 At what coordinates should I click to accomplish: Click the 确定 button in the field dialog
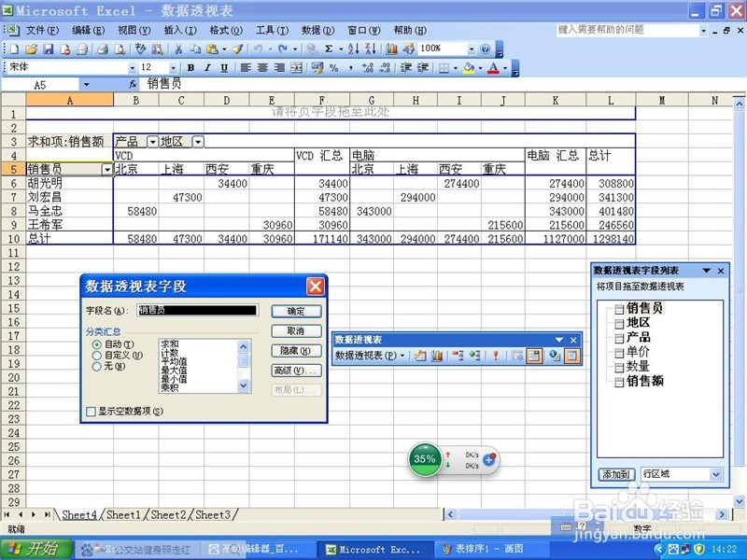294,312
